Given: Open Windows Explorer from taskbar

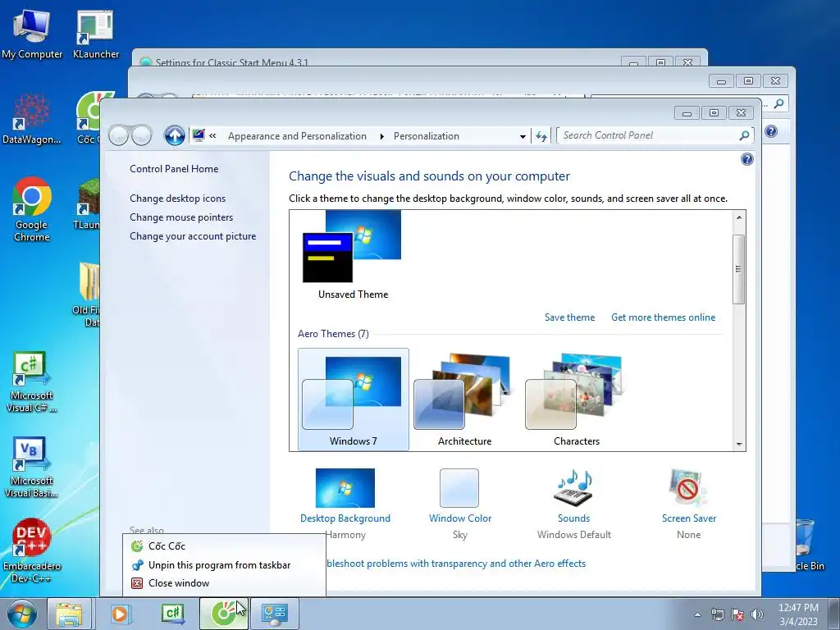Looking at the screenshot, I should (69, 614).
